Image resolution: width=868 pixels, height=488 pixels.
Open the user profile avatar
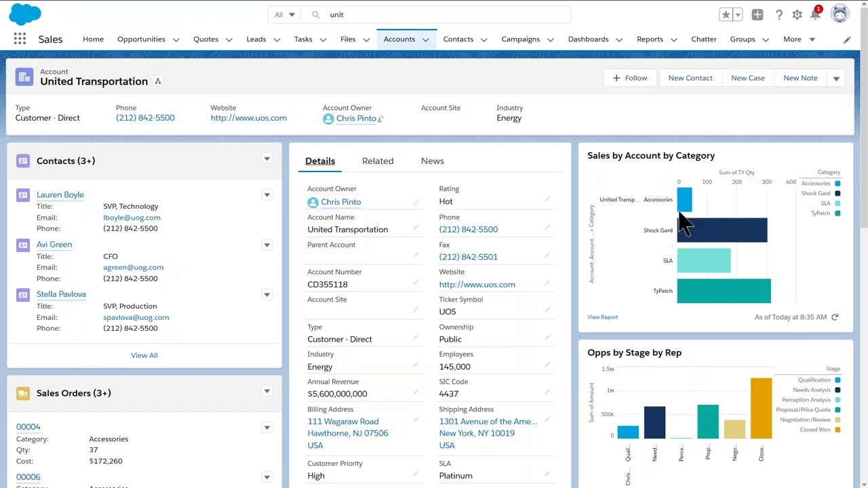[840, 14]
